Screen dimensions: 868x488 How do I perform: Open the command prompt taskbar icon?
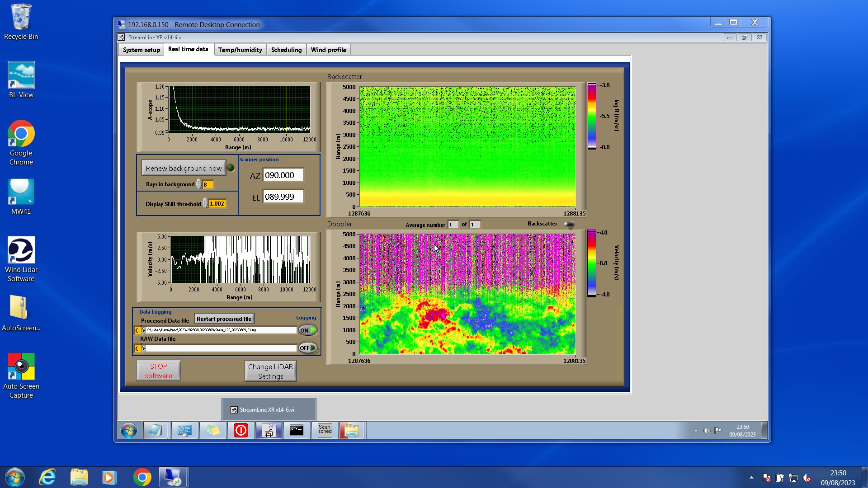(297, 430)
